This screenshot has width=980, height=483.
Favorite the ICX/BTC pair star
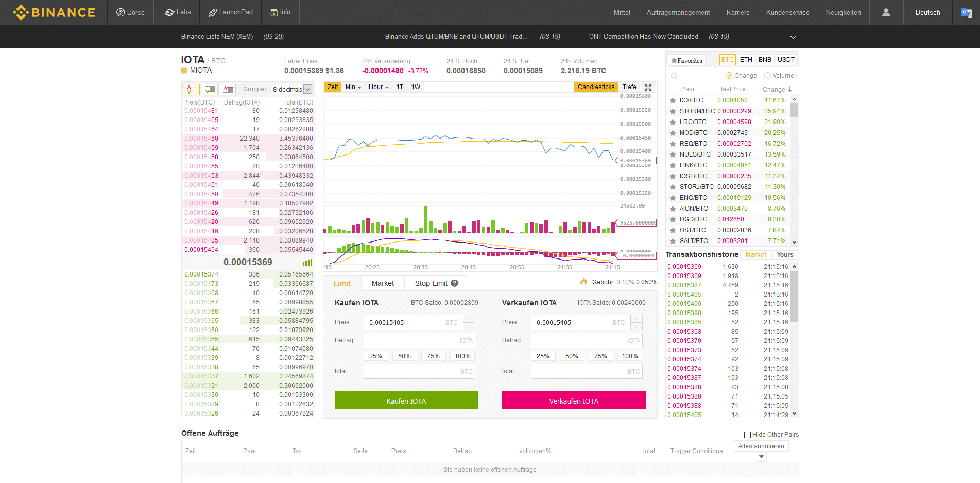click(x=673, y=100)
